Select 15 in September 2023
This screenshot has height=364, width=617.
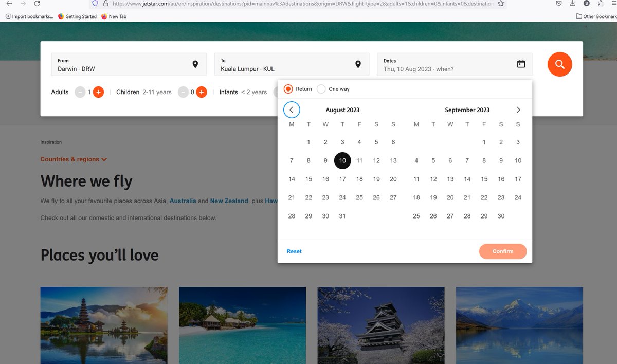tap(484, 179)
